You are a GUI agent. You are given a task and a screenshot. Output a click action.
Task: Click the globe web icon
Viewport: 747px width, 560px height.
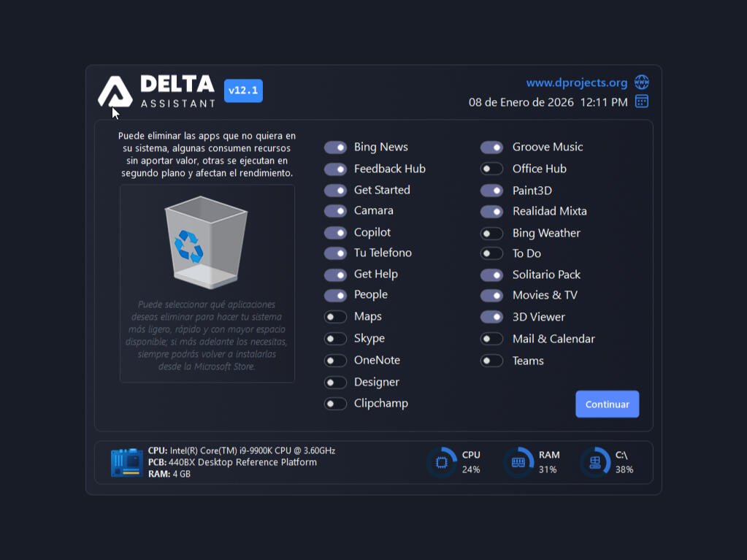pos(641,82)
